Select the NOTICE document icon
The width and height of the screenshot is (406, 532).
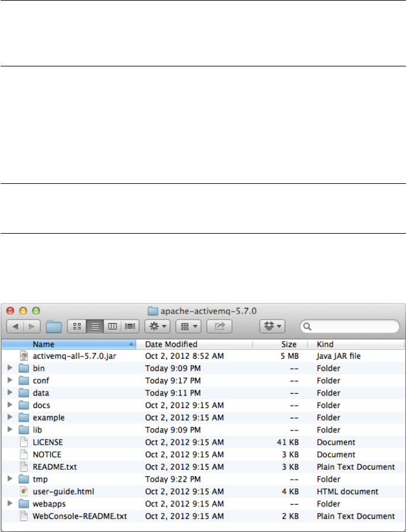tap(24, 454)
